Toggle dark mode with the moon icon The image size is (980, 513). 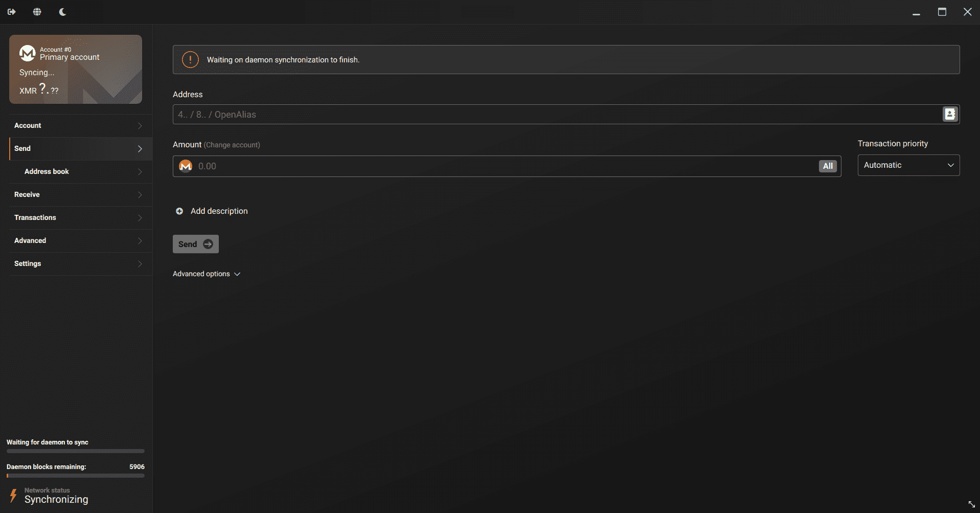[62, 12]
